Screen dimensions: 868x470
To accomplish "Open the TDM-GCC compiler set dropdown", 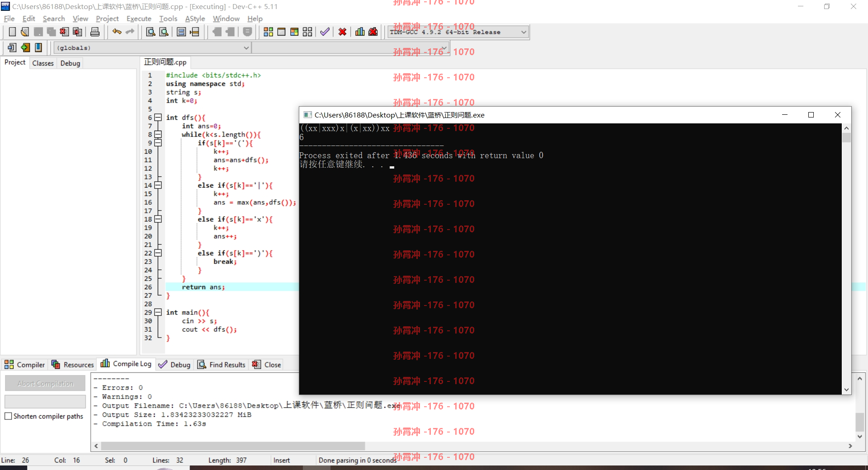I will 523,32.
